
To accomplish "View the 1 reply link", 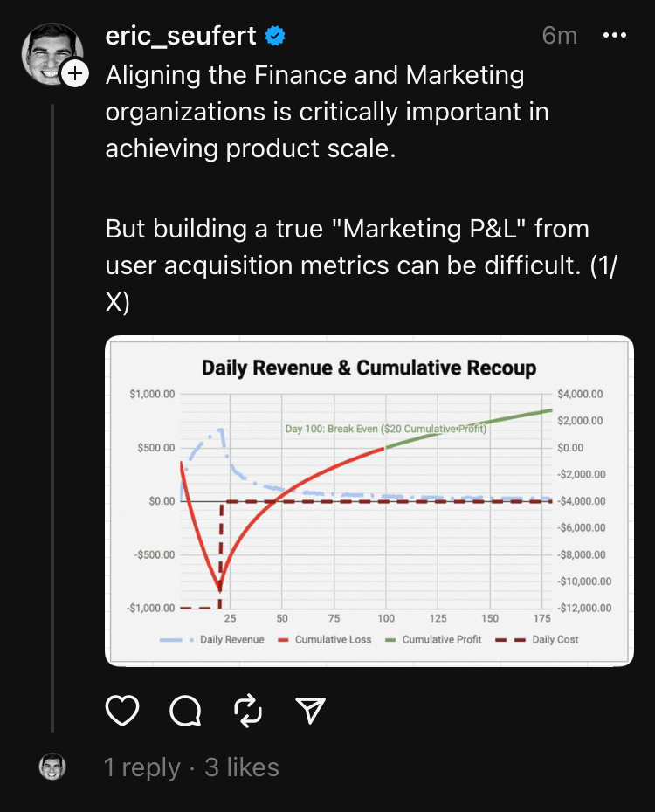I will tap(141, 767).
